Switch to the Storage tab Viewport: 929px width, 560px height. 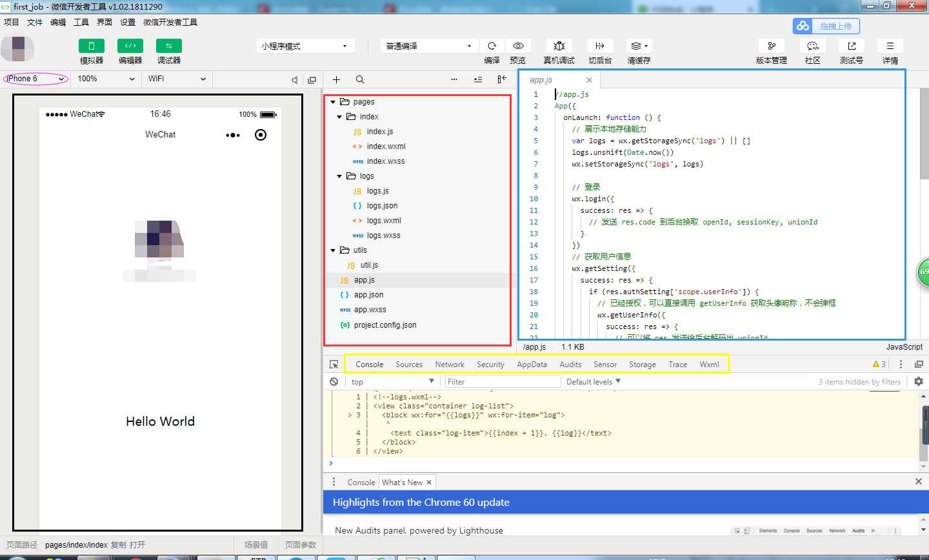(643, 365)
